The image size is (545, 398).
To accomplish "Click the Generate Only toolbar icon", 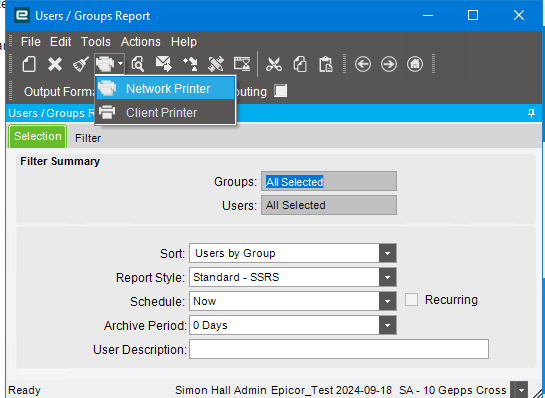I will [x=190, y=64].
